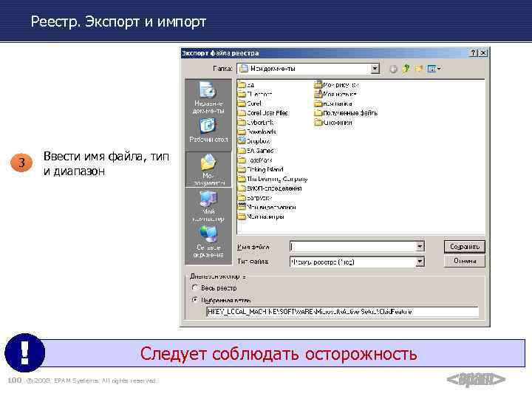Screen dimensions: 532x399
Task: Choose Выбранная ветвь export range
Action: 221,300
